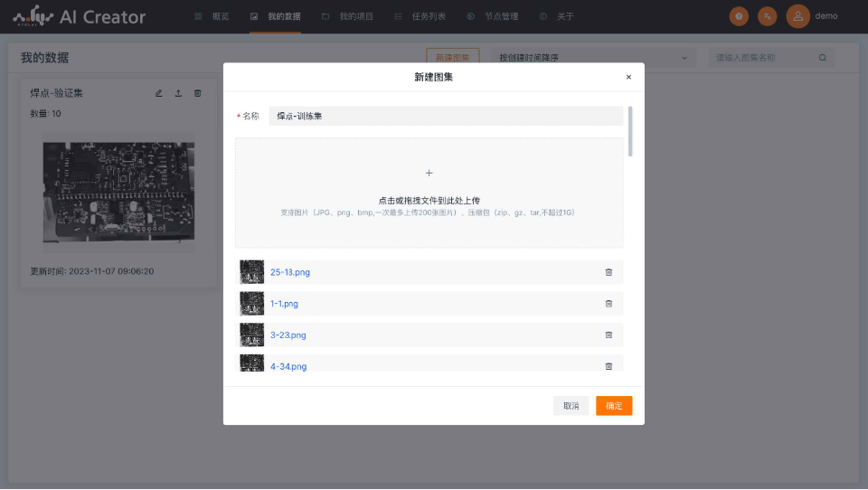Click the edit pencil icon on 焊点-验证集 card
The image size is (868, 490).
click(x=159, y=93)
